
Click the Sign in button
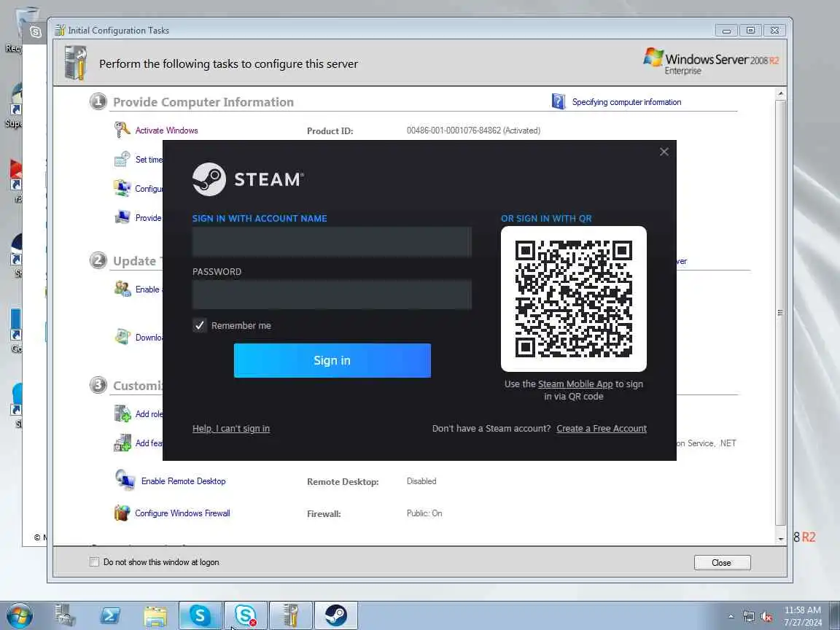pyautogui.click(x=332, y=360)
